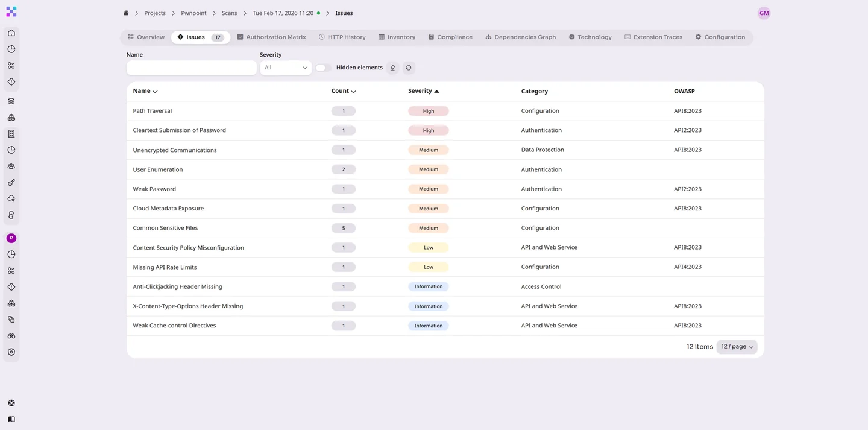This screenshot has height=430, width=868.
Task: Open the Dependencies Graph tab
Action: [x=520, y=37]
